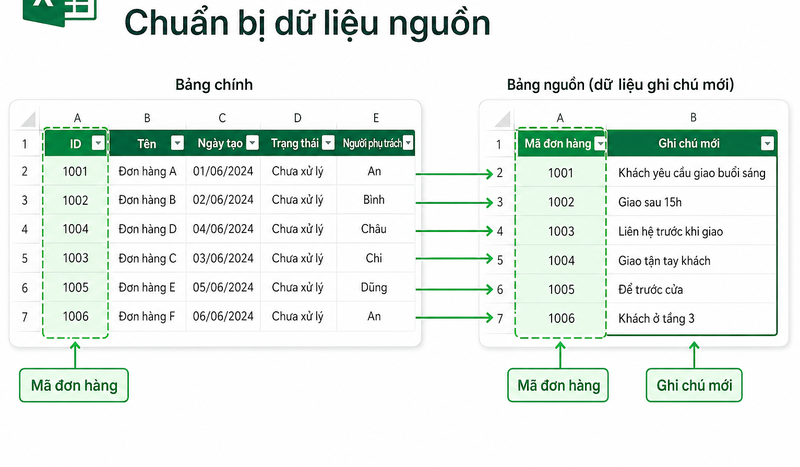Select the Dũng cell in Người phụ trách
Screen dimensions: 800x467
click(376, 287)
